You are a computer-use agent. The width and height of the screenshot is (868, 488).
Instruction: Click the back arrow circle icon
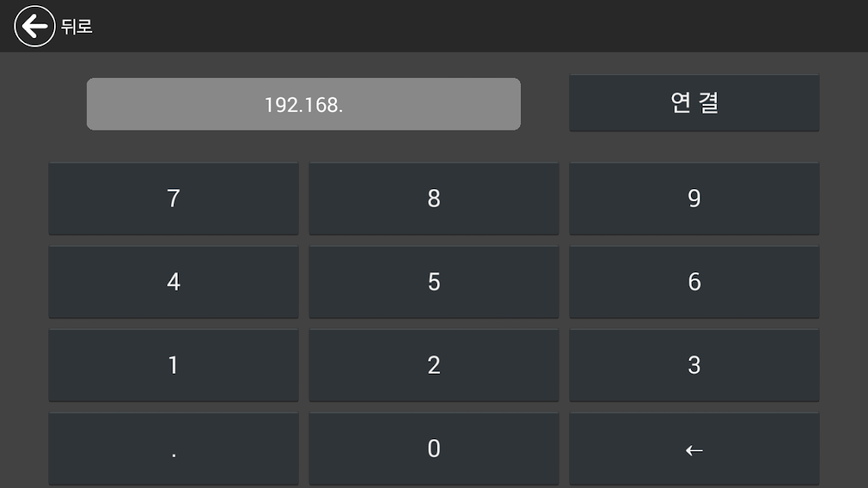coord(34,26)
